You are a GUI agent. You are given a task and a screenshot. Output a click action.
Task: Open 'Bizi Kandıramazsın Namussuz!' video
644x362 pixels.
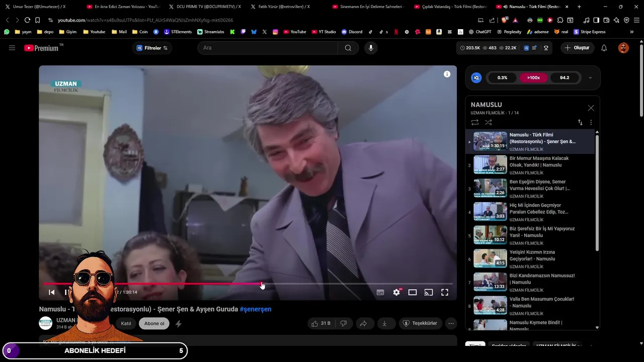point(530,282)
